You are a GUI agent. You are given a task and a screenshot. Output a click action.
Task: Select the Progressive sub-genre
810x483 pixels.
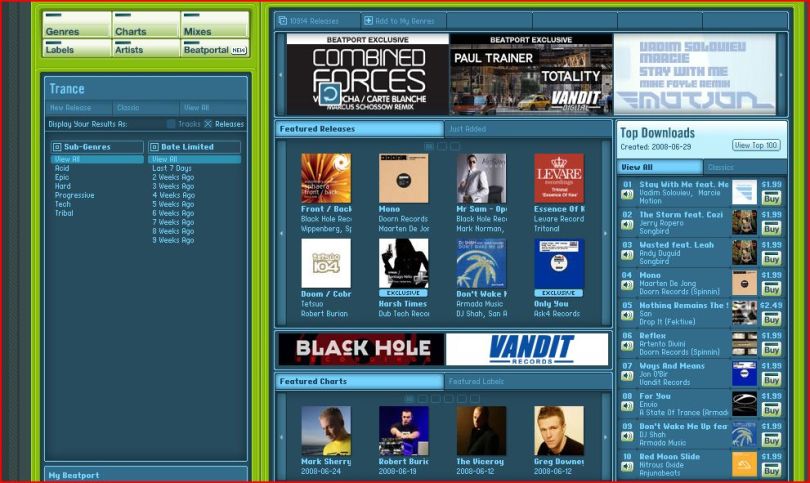click(x=76, y=195)
